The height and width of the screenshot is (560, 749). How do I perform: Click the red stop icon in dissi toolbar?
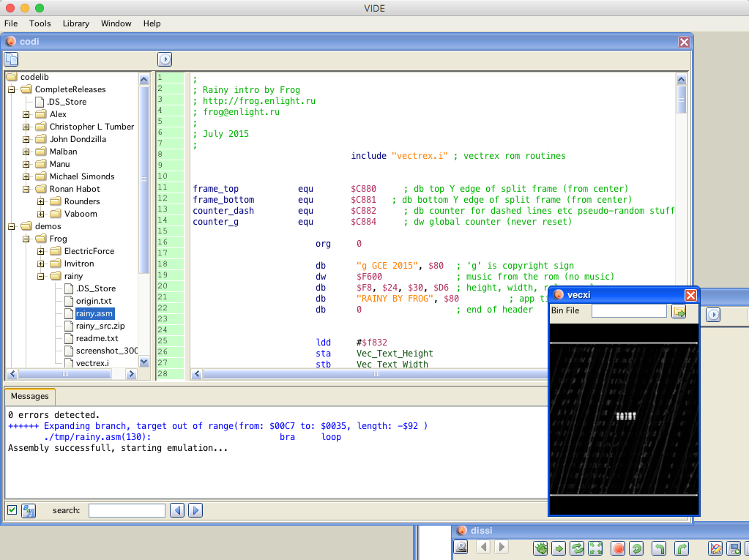pos(618,548)
